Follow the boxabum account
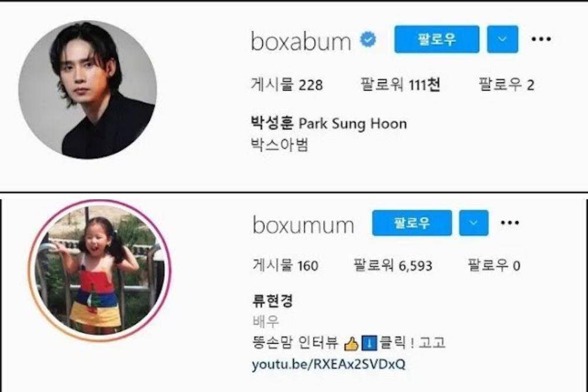 coord(437,39)
